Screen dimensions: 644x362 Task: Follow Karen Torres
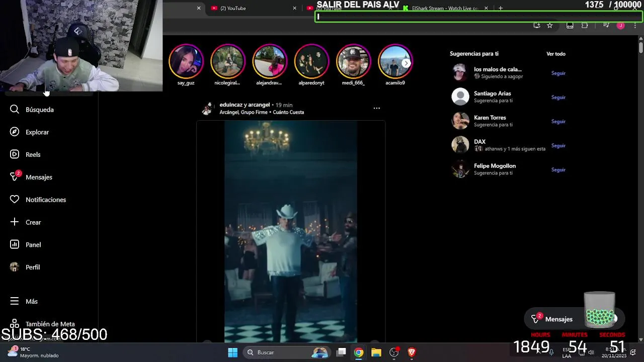[x=558, y=121]
